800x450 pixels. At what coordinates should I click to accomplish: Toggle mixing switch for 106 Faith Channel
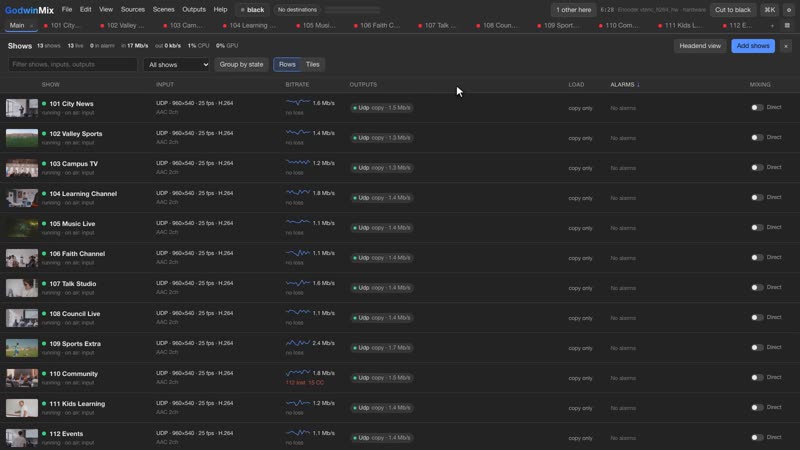pyautogui.click(x=757, y=258)
